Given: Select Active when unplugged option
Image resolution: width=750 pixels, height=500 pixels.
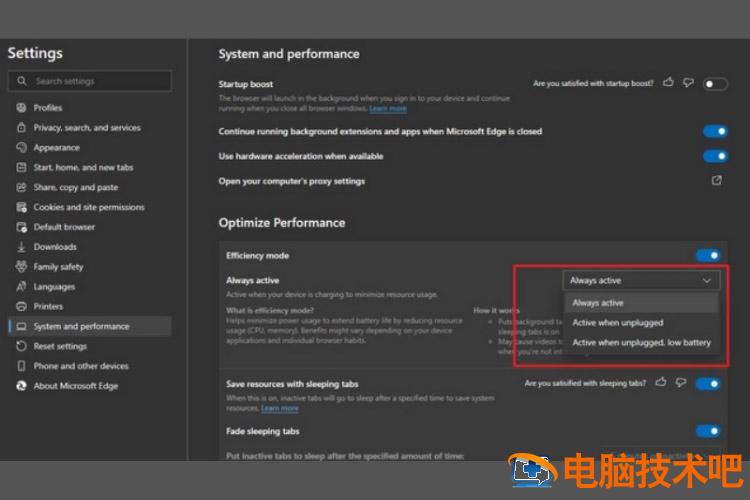Looking at the screenshot, I should (x=641, y=322).
